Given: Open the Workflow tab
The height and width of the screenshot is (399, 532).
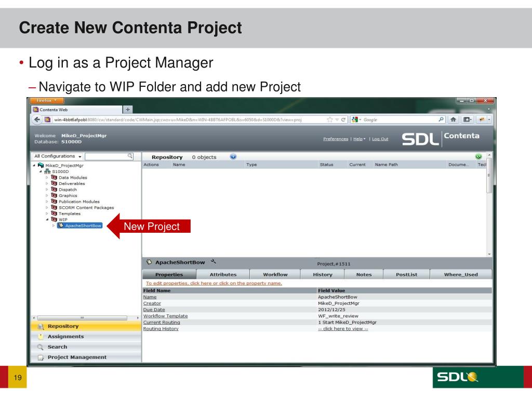Looking at the screenshot, I should [x=275, y=274].
